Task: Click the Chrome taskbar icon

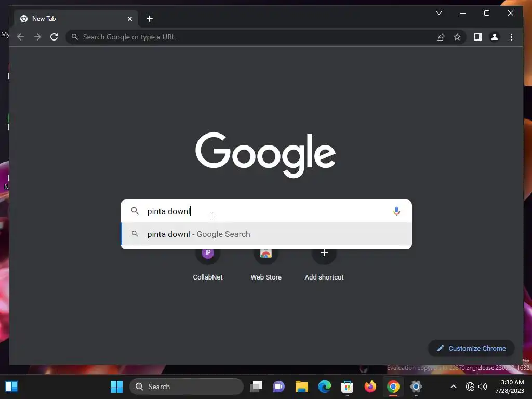Action: [x=393, y=387]
